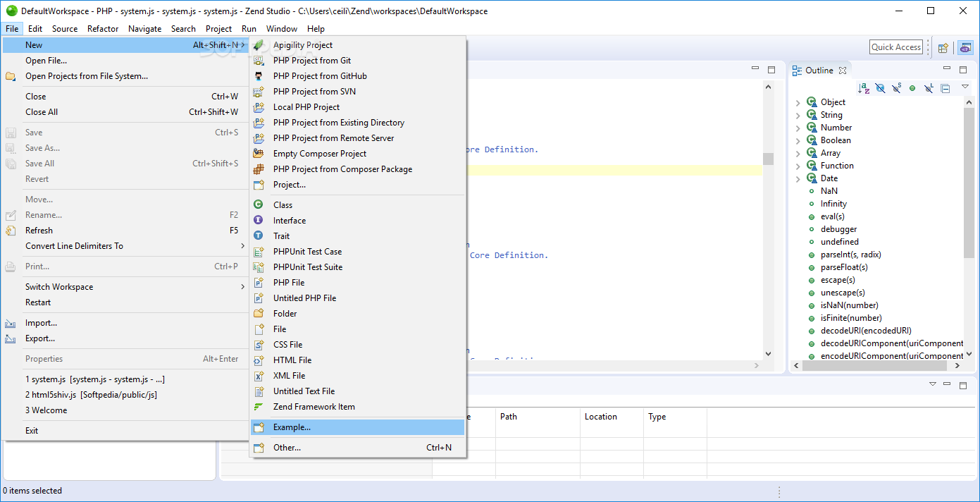
Task: Click the PHP Project from Remote Server icon
Action: coord(259,138)
